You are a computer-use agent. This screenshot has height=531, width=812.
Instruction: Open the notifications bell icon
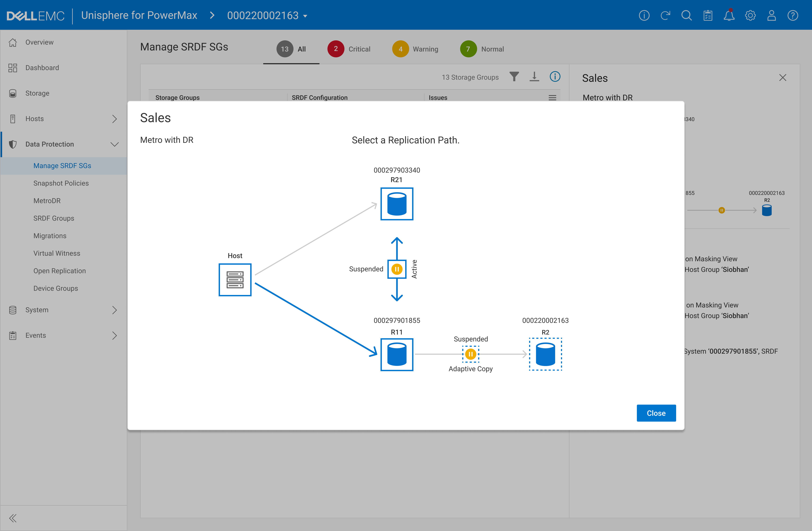729,16
